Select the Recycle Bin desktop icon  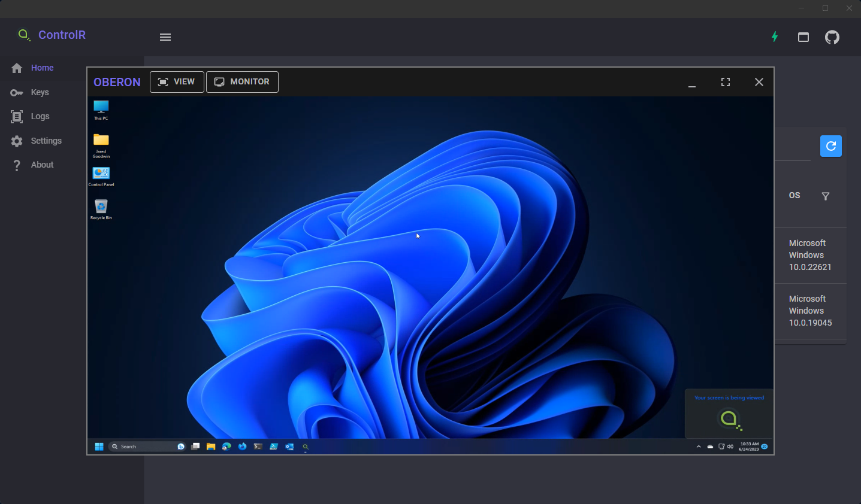pyautogui.click(x=101, y=210)
